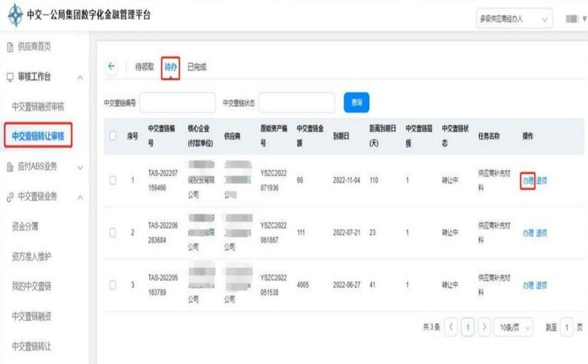Open 中交壹链转让 menu item
The image size is (588, 364).
31,346
